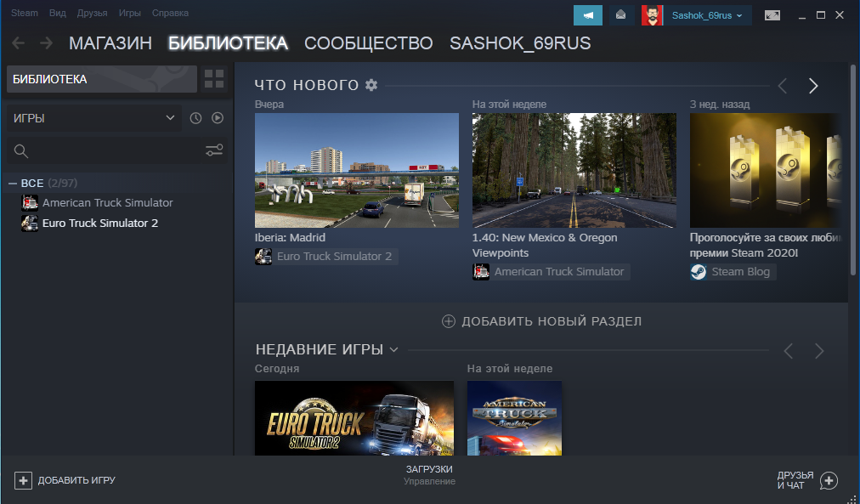Click American Truck Simulator news tag icon
The image size is (860, 504).
481,272
